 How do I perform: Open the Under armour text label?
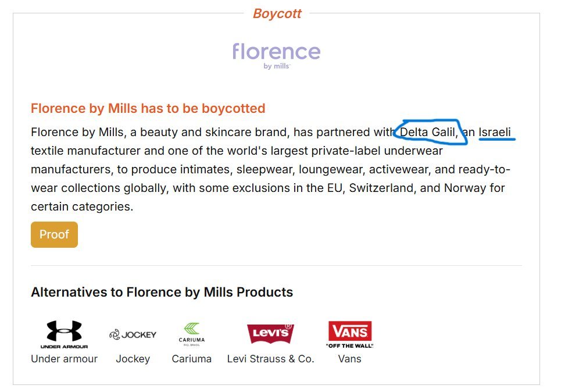(64, 359)
